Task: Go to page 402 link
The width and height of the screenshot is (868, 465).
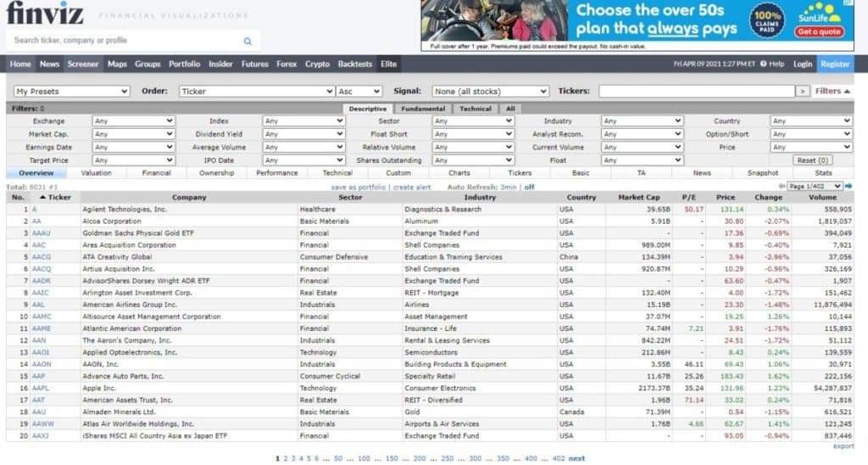Action: pos(559,458)
